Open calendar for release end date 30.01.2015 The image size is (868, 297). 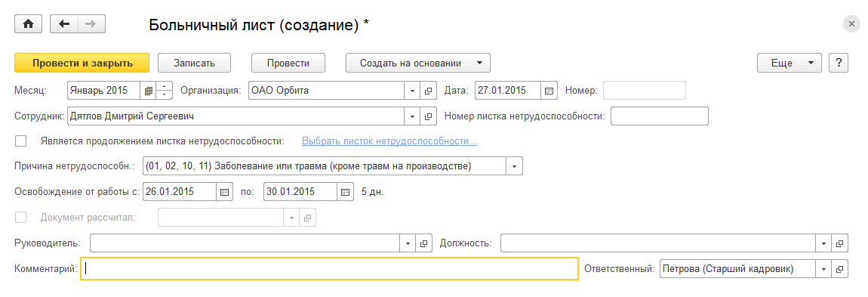345,192
